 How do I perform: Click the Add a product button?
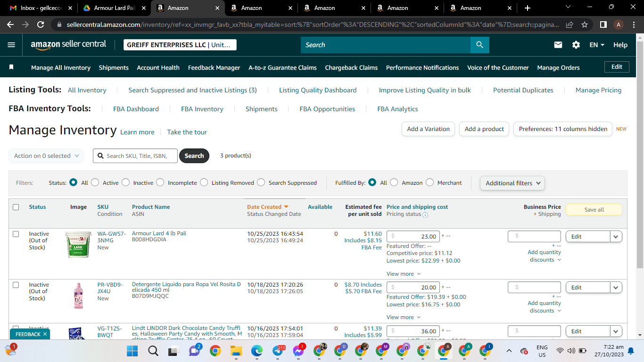[x=484, y=129]
